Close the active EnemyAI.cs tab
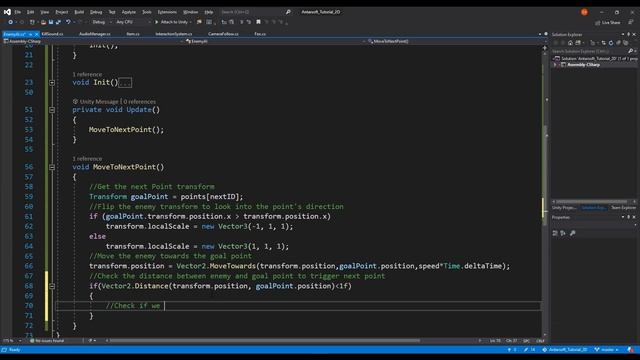This screenshot has width=640, height=360. tap(36, 34)
